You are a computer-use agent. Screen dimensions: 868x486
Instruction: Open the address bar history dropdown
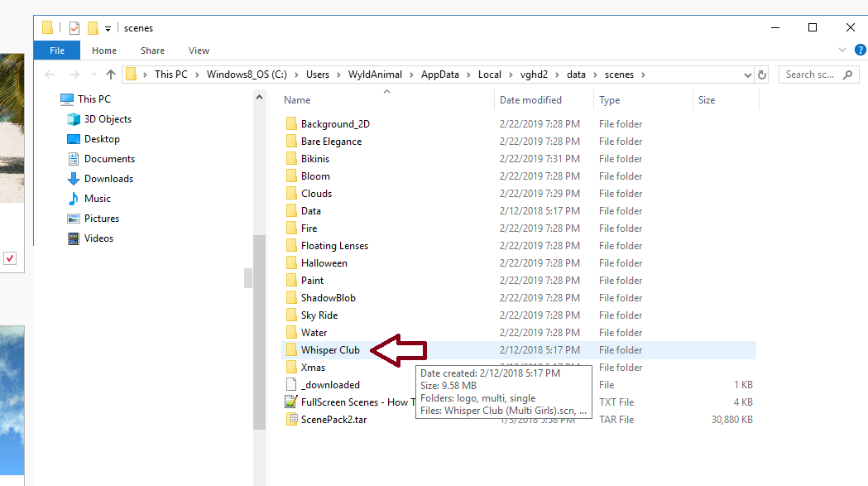click(x=746, y=75)
